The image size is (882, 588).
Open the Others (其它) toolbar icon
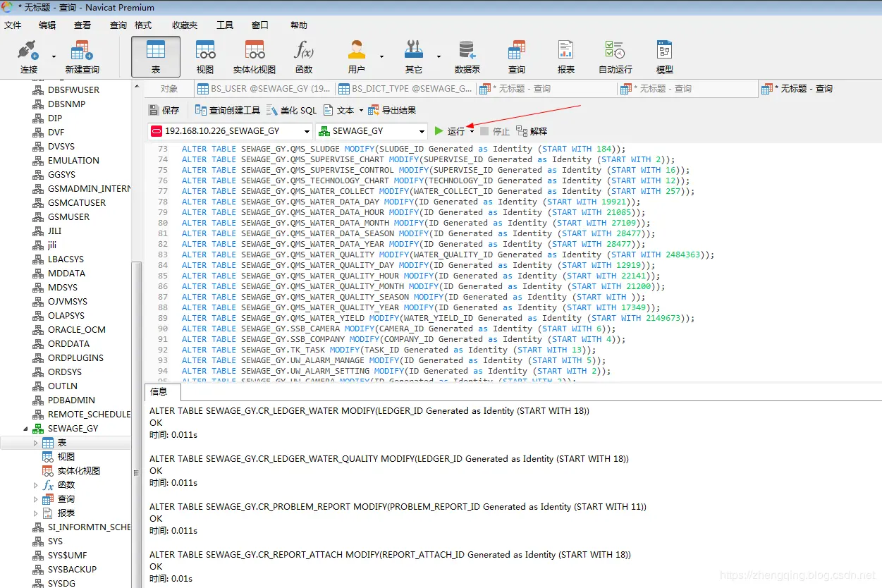click(x=414, y=56)
